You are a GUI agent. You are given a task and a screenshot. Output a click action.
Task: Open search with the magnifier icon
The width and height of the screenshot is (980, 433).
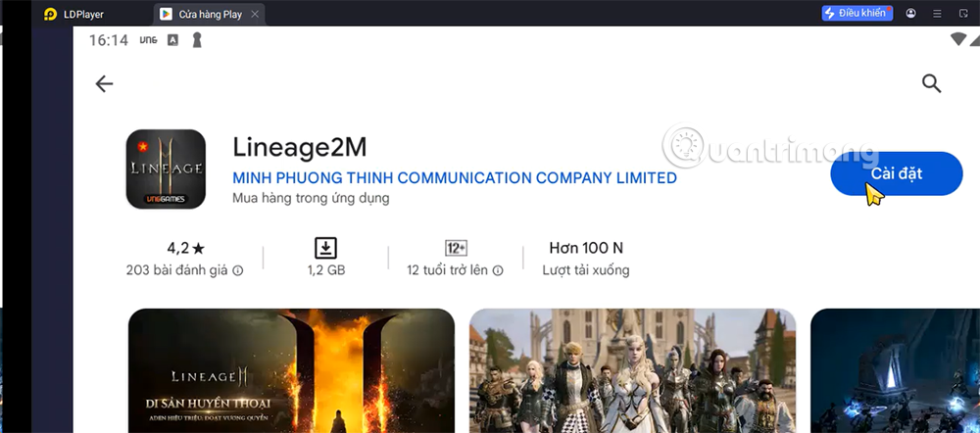[x=931, y=83]
